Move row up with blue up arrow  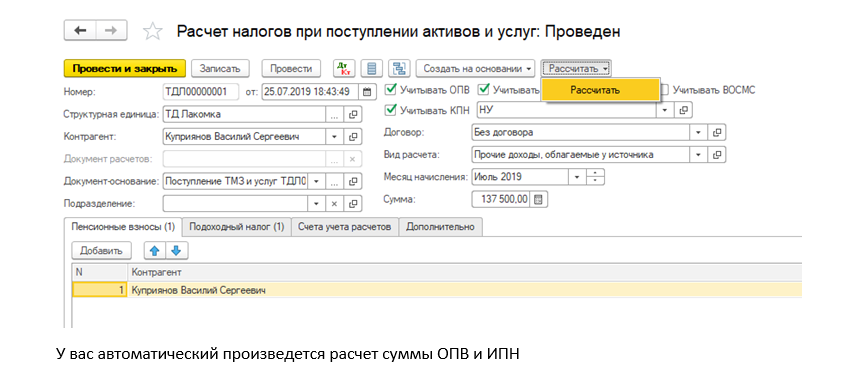click(x=154, y=251)
